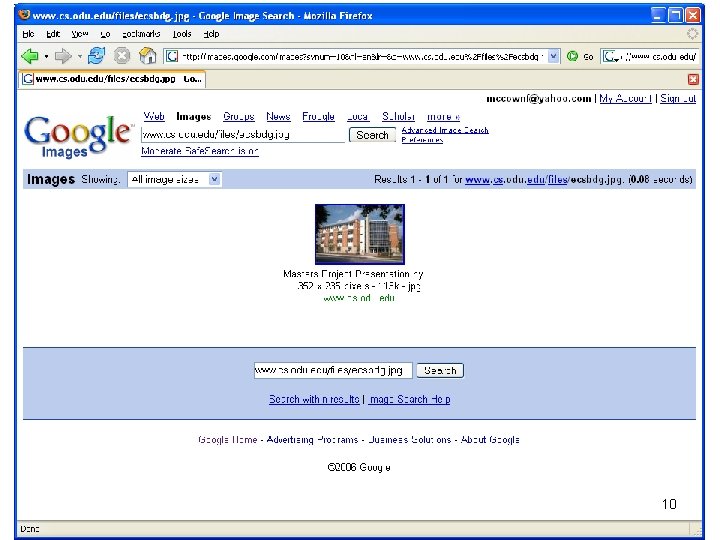Minimize the Firefox window

click(658, 15)
